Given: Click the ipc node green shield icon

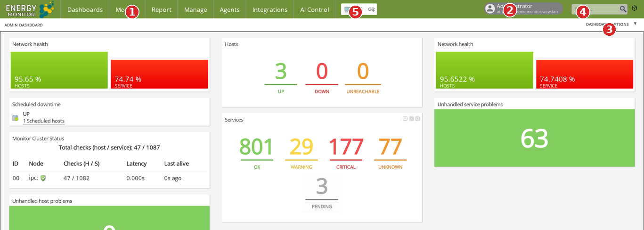Looking at the screenshot, I should (43, 178).
